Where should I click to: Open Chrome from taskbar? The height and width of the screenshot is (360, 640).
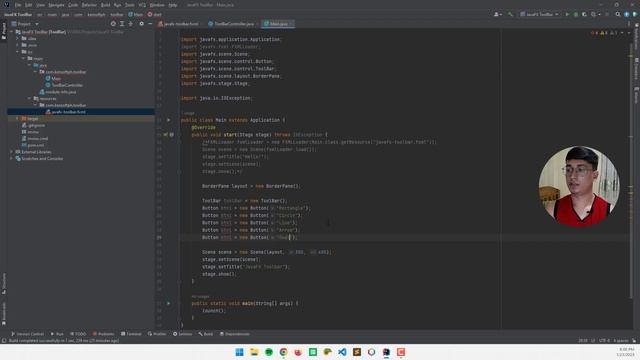[284, 352]
